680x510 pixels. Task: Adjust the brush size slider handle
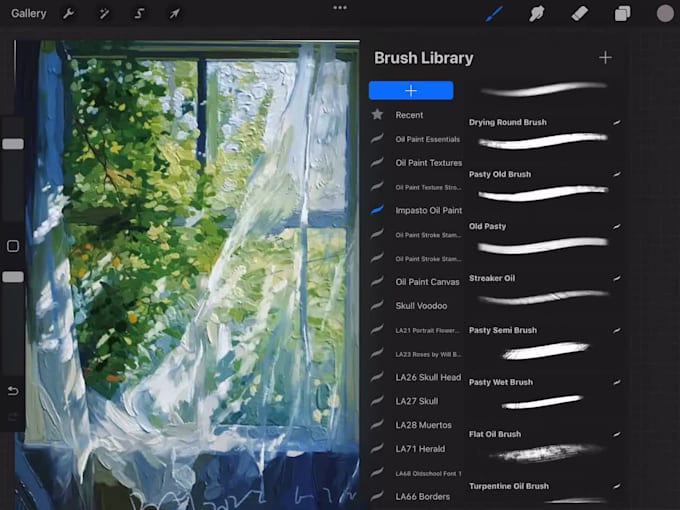13,144
